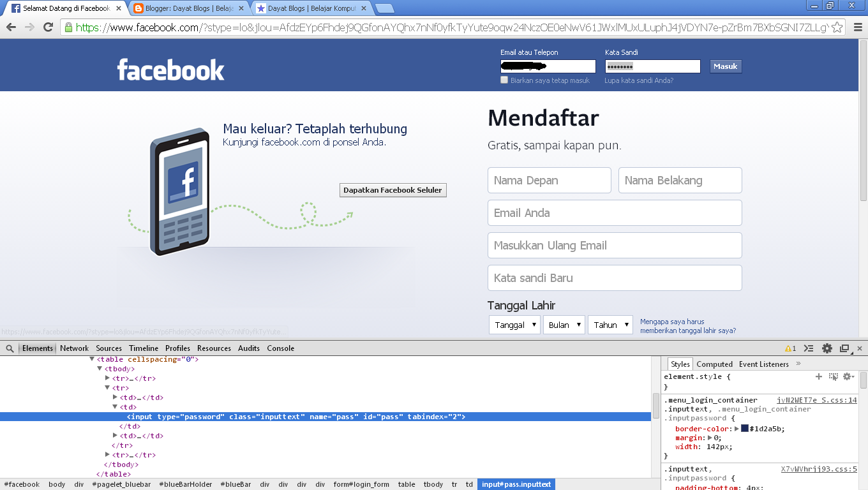
Task: Open a new browser tab
Action: point(384,8)
